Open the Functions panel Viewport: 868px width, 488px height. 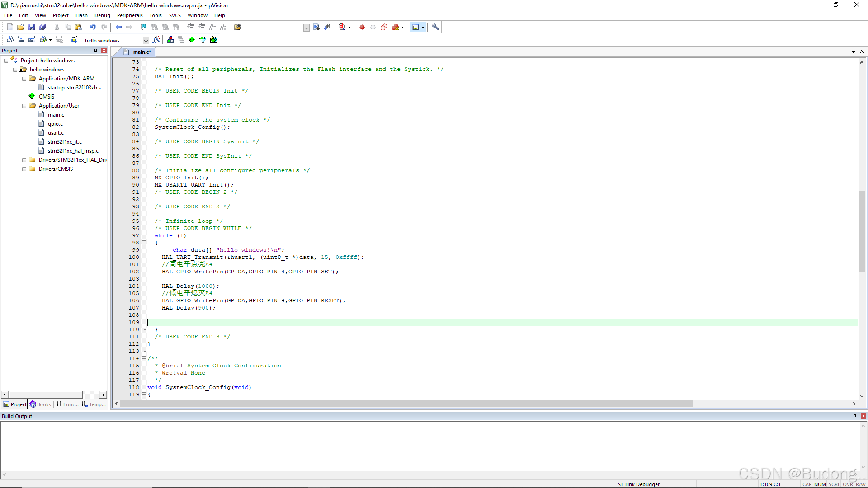(67, 404)
